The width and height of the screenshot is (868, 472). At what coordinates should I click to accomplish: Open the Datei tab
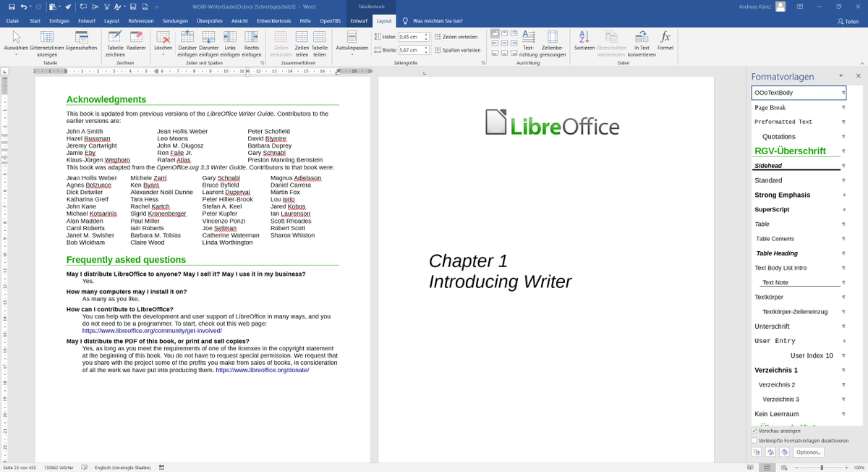click(12, 21)
